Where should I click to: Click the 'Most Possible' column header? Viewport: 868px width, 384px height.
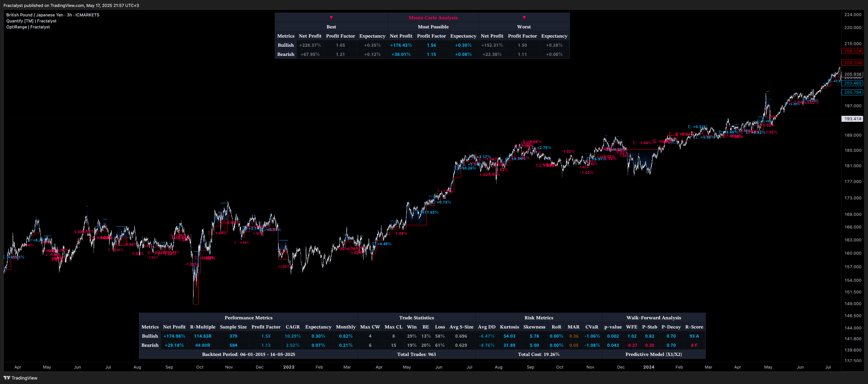tap(433, 27)
